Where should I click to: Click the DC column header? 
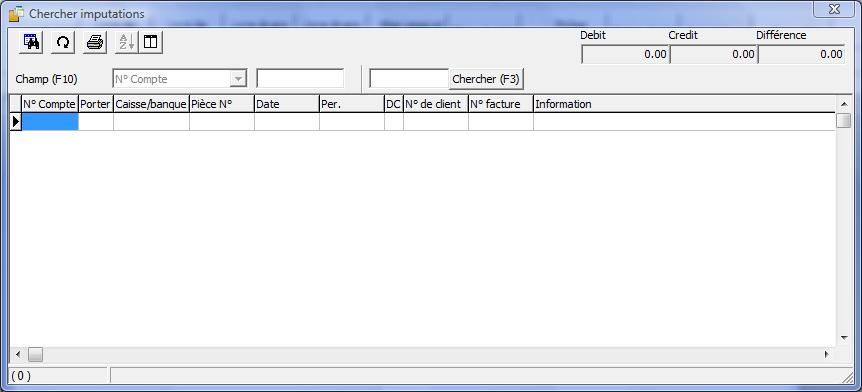click(x=394, y=104)
